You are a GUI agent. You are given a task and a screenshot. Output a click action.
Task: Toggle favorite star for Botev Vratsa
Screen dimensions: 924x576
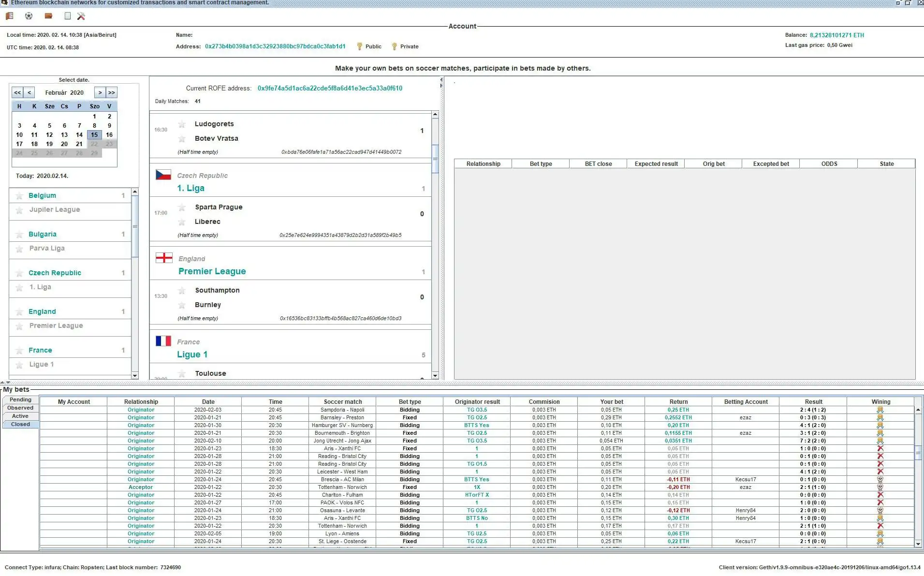click(182, 139)
